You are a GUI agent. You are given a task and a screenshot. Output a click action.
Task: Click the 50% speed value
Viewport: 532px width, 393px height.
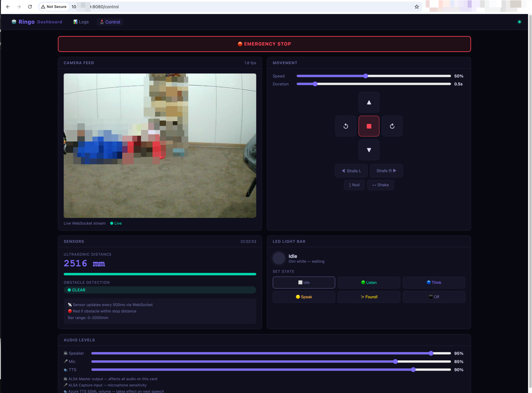coord(459,76)
